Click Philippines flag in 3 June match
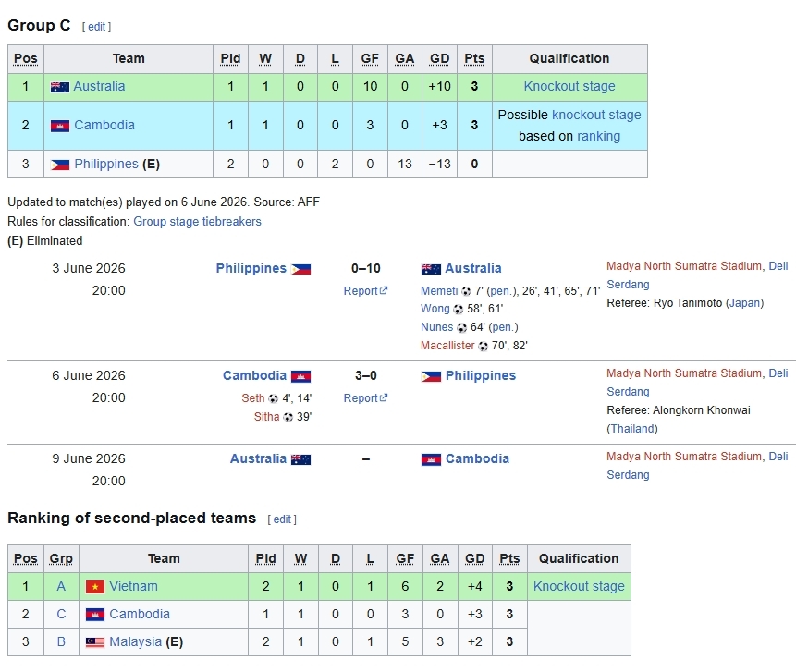The height and width of the screenshot is (672, 796). (x=300, y=269)
